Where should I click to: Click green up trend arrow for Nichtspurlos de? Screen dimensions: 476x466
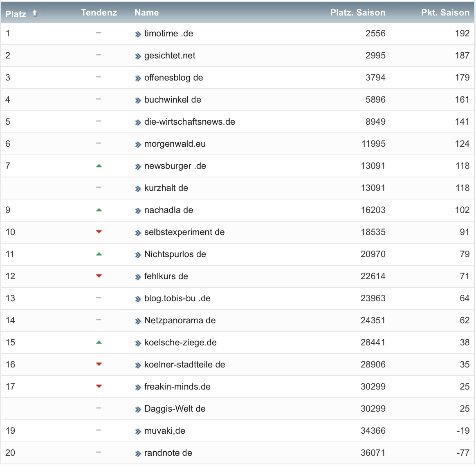(x=99, y=254)
